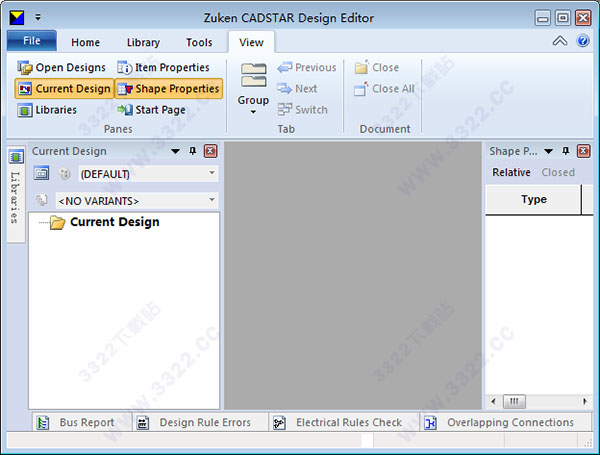Open Current Design pane options arrow
Image resolution: width=600 pixels, height=455 pixels.
pyautogui.click(x=175, y=151)
